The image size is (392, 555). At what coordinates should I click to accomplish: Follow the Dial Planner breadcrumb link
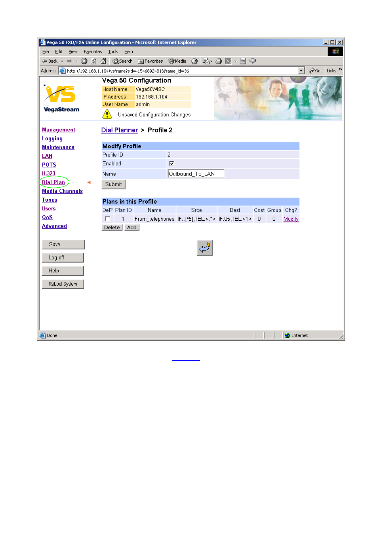[x=119, y=130]
